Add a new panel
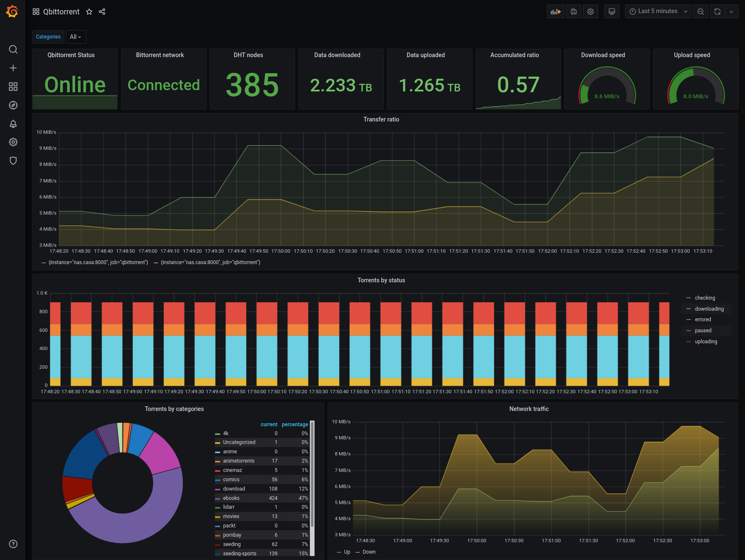This screenshot has width=745, height=560. pyautogui.click(x=556, y=11)
